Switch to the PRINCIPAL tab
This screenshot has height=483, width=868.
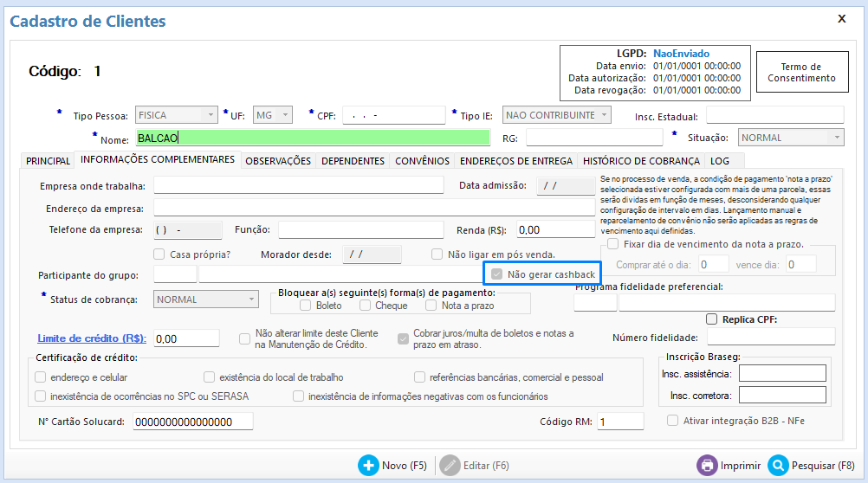coord(49,161)
